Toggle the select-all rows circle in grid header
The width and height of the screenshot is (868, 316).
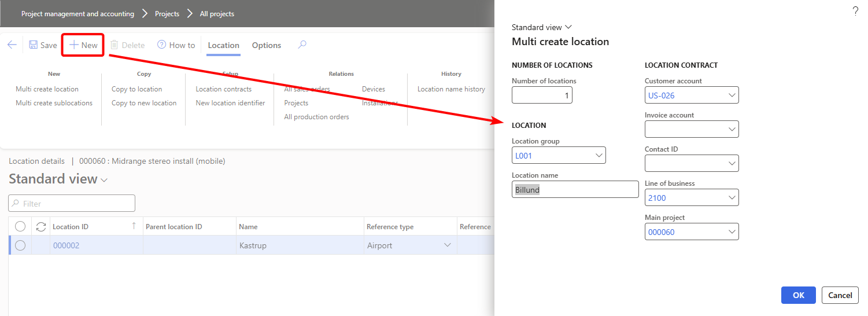pyautogui.click(x=20, y=226)
